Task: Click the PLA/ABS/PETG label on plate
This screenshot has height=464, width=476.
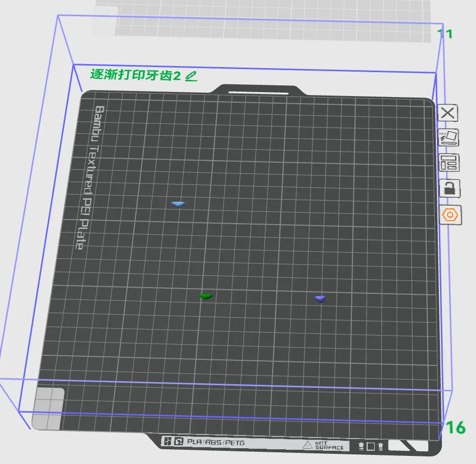Action: (x=216, y=443)
